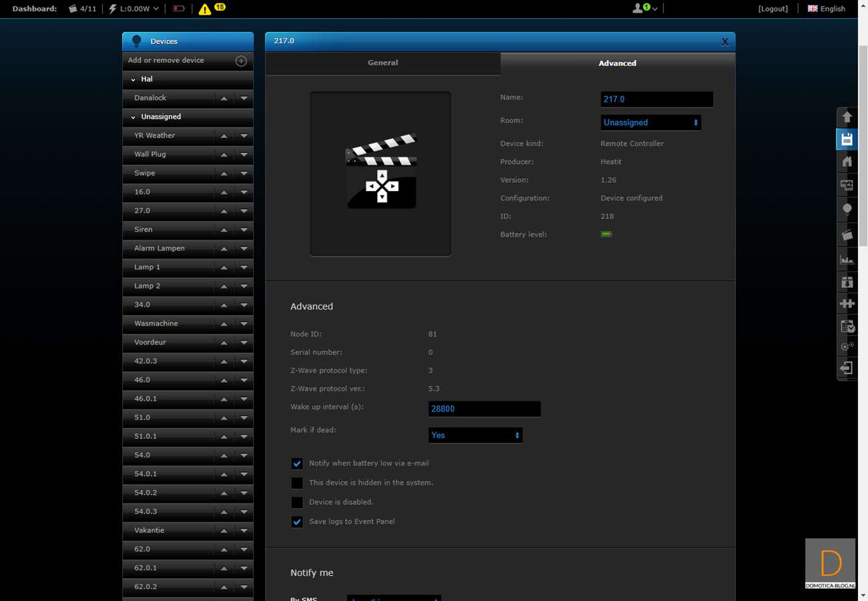Open the light bulb devices icon in sidebar
868x601 pixels.
847,210
